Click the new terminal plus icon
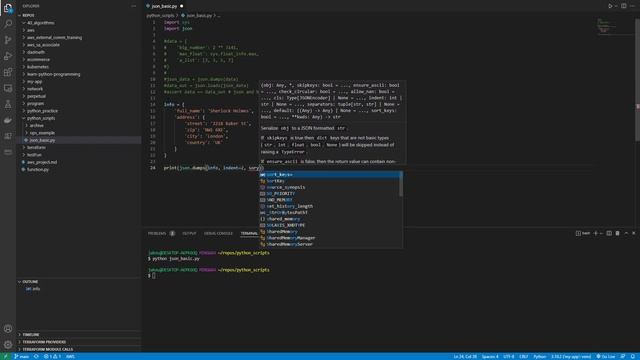 click(x=596, y=233)
